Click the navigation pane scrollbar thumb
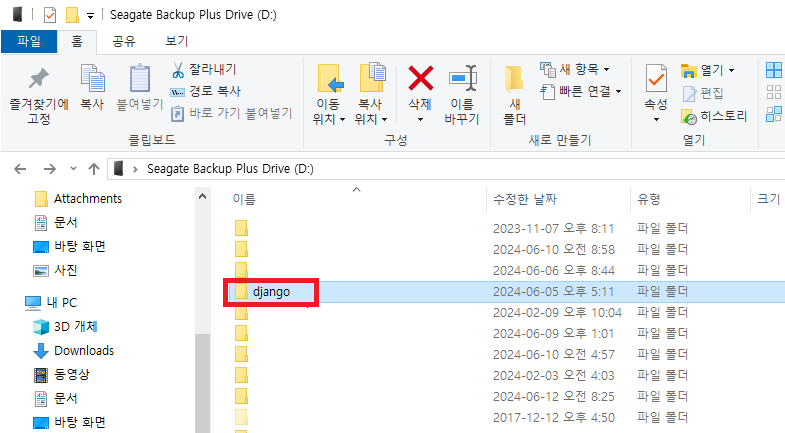This screenshot has width=785, height=433. 202,383
